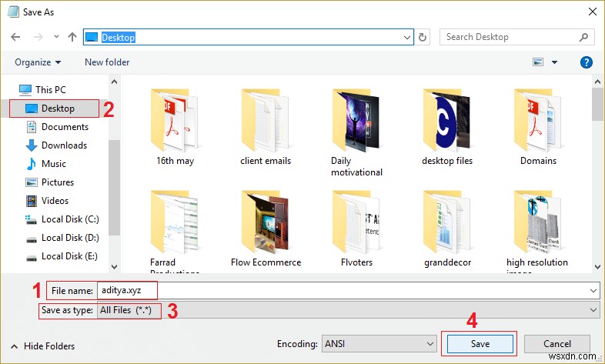Open the Organize menu
Screen dimensions: 605x364
pyautogui.click(x=38, y=62)
